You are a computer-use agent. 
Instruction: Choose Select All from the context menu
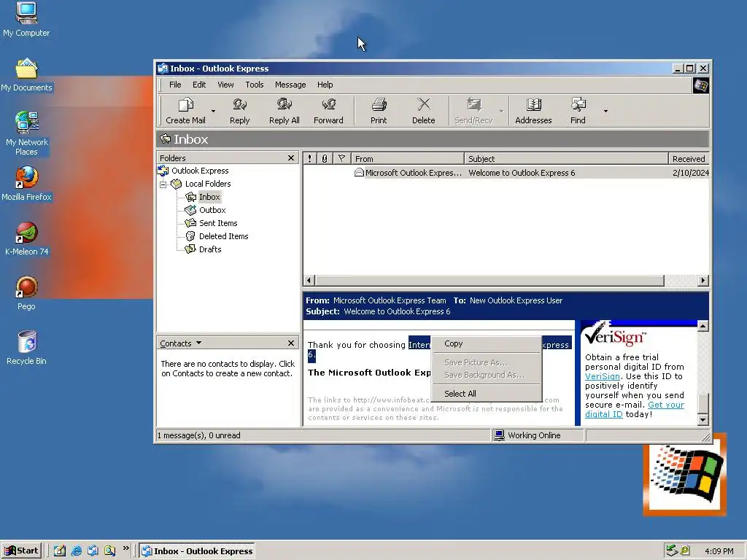486,394
